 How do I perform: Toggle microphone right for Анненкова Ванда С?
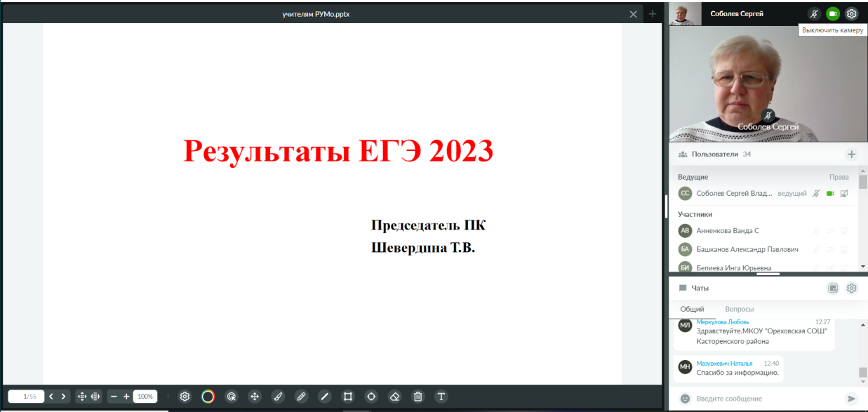coord(815,230)
